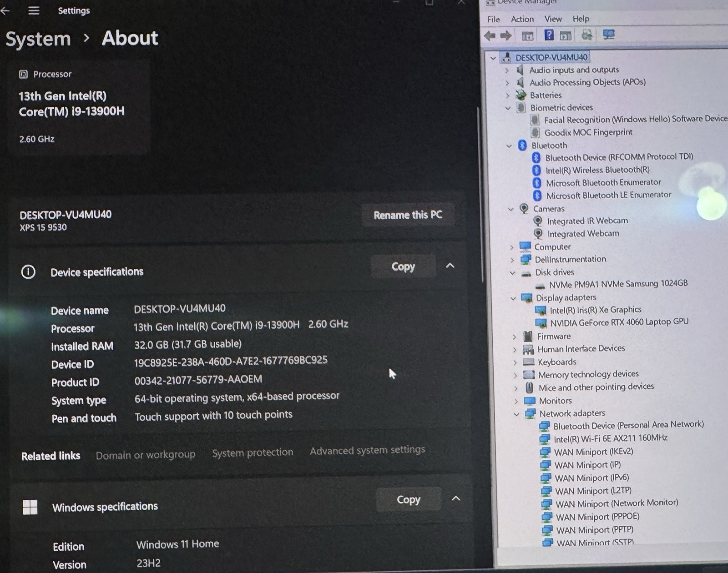Open the Help menu in Device Manager

581,19
